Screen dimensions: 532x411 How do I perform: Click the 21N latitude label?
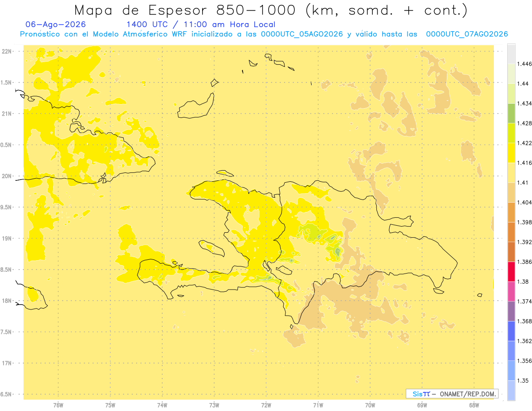[x=7, y=114]
